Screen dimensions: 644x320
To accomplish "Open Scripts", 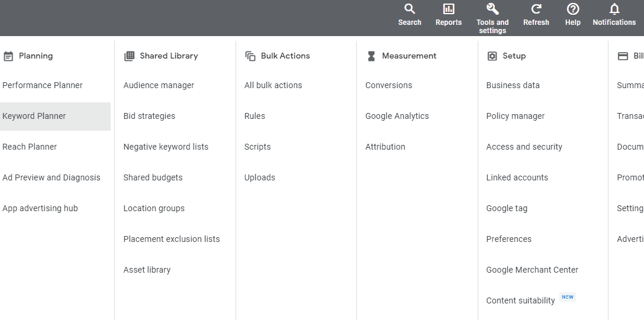I will coord(257,147).
